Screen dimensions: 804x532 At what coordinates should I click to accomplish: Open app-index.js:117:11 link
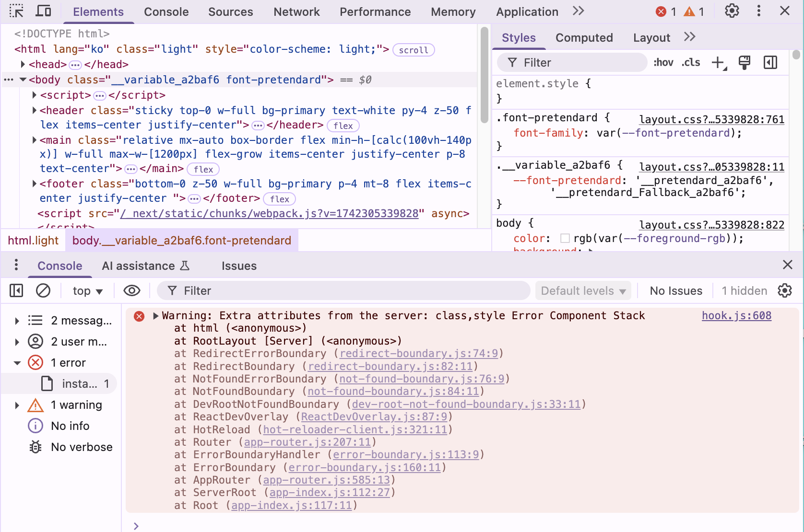point(292,506)
